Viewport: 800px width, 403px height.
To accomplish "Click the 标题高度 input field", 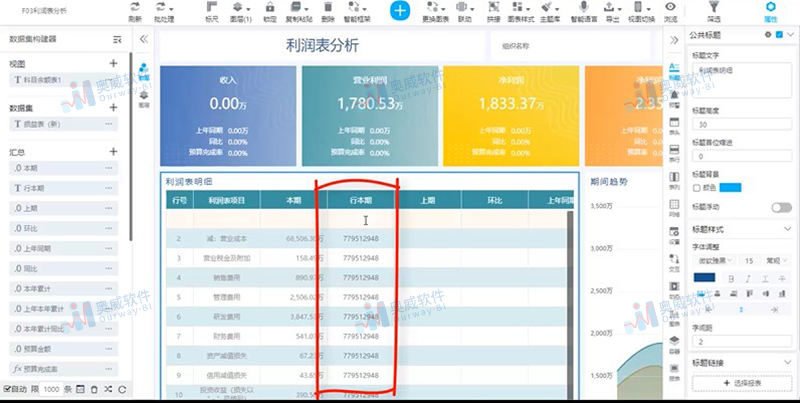I will (742, 124).
